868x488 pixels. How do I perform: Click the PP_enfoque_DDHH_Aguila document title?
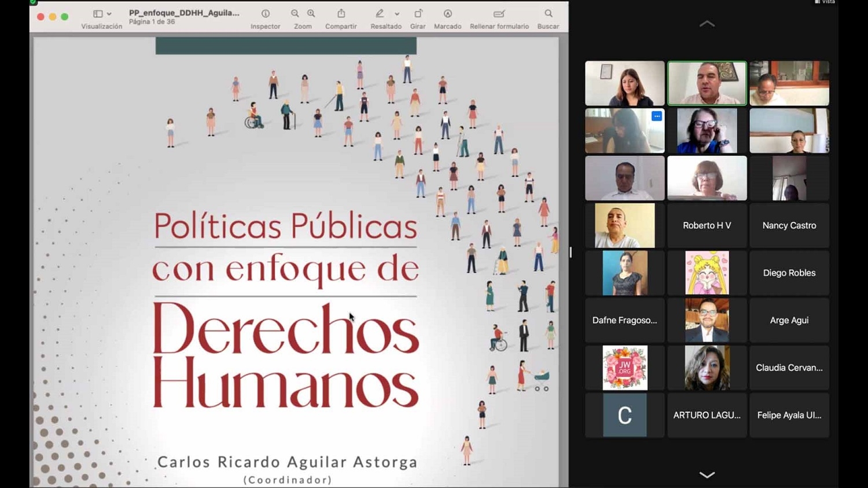click(184, 13)
